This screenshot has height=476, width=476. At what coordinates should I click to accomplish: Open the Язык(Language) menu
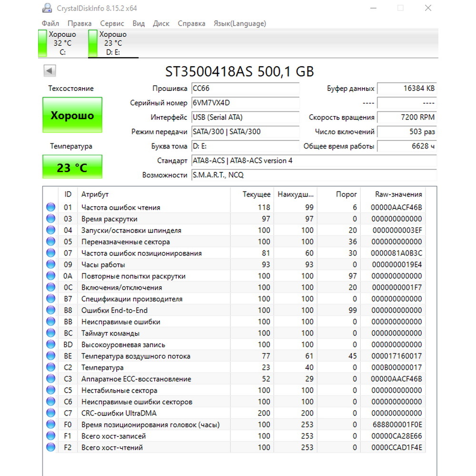(x=240, y=23)
